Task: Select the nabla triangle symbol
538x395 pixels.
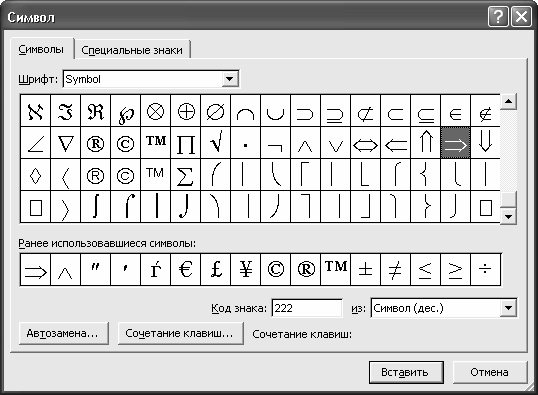Action: click(x=65, y=142)
